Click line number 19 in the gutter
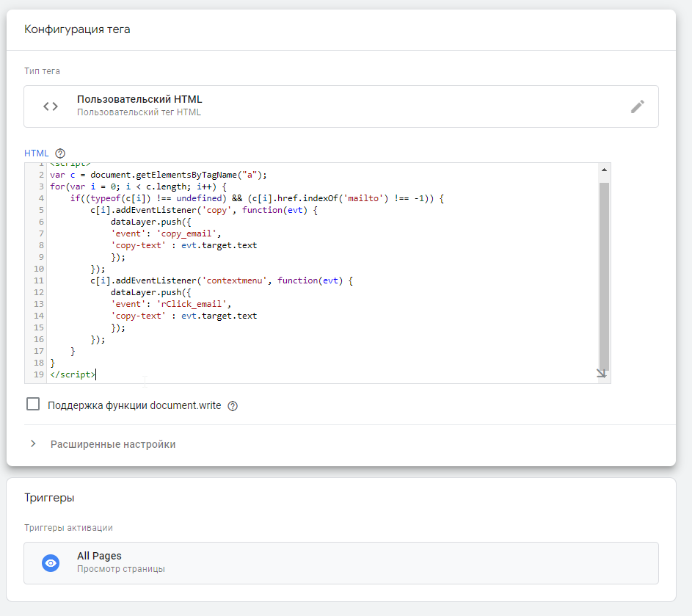Screen dimensions: 692x616 point(39,374)
